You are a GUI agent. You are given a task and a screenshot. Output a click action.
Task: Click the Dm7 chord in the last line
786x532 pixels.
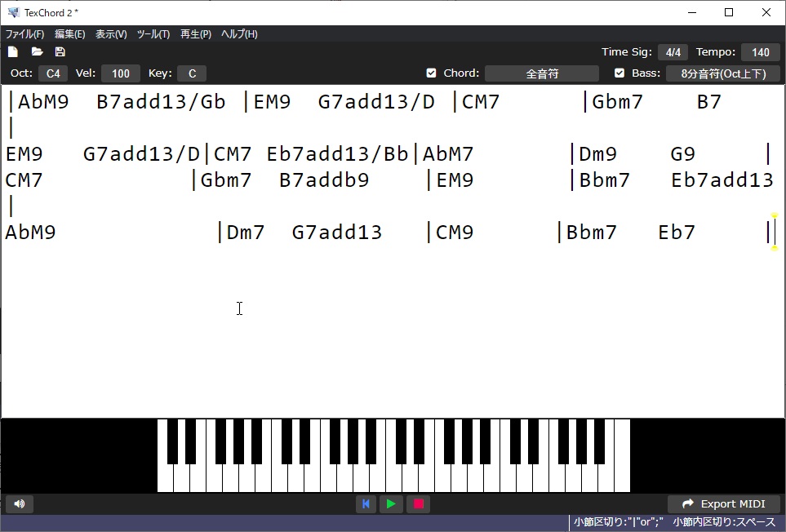click(246, 233)
